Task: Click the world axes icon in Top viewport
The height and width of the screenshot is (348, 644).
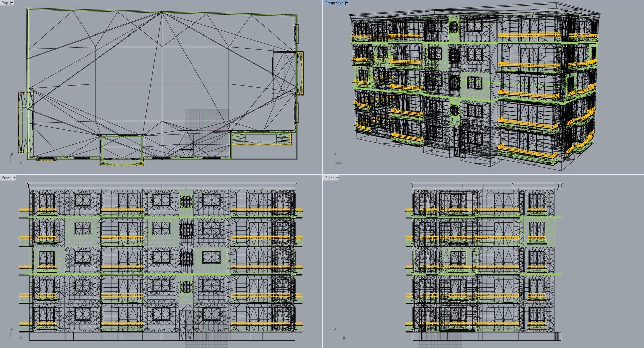Action: (16, 158)
